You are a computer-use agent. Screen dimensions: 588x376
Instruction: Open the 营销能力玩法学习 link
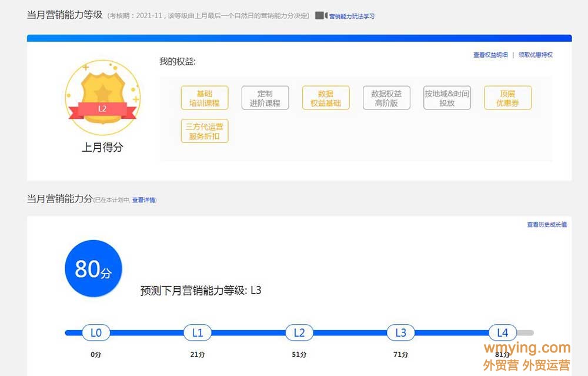(x=352, y=16)
